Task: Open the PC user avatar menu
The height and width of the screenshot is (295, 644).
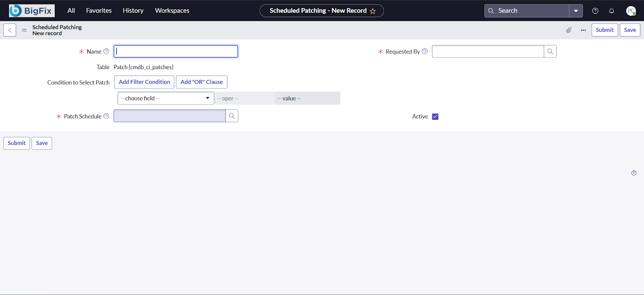Action: 631,11
